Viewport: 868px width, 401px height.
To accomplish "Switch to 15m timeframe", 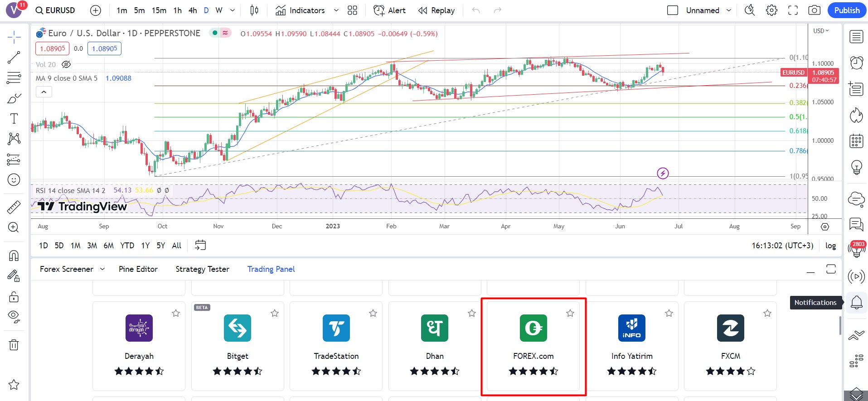I will (x=159, y=10).
